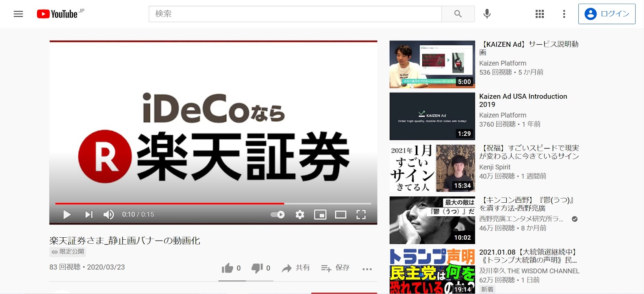Mute the video volume
Image resolution: width=644 pixels, height=294 pixels.
[x=109, y=214]
